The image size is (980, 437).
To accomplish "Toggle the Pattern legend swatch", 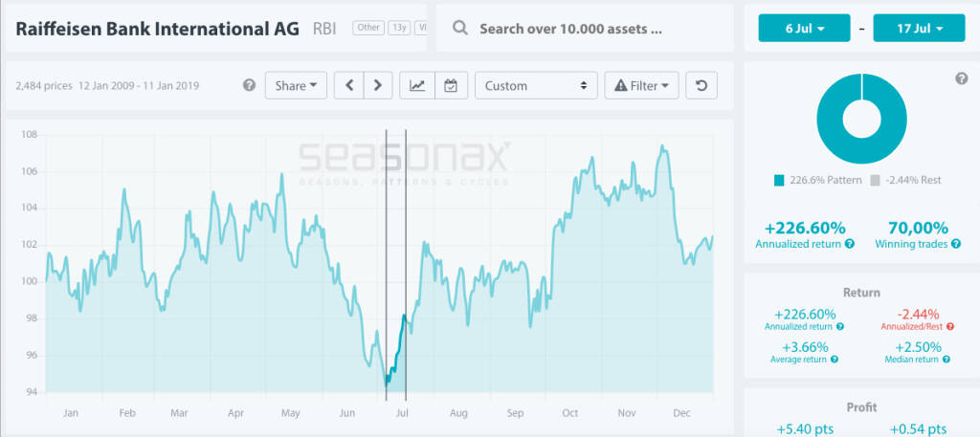I will 779,180.
